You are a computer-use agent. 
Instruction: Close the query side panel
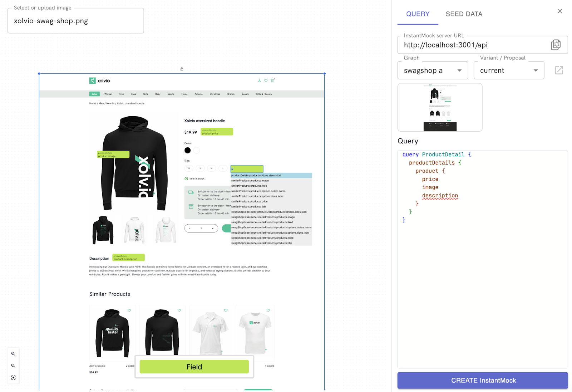coord(560,11)
